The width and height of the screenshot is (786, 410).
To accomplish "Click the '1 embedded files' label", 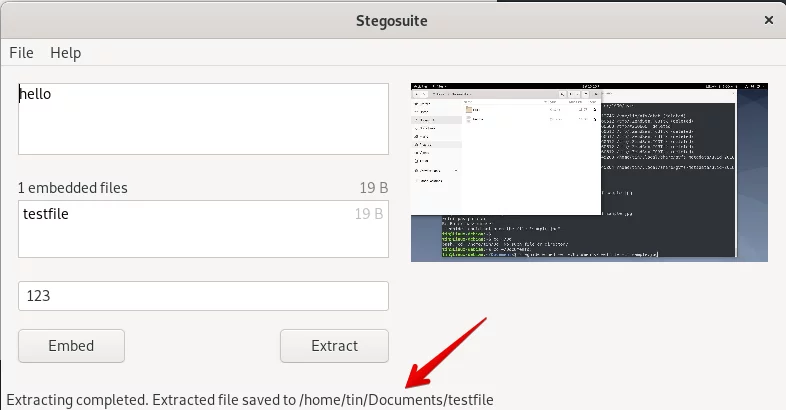I will [x=73, y=188].
